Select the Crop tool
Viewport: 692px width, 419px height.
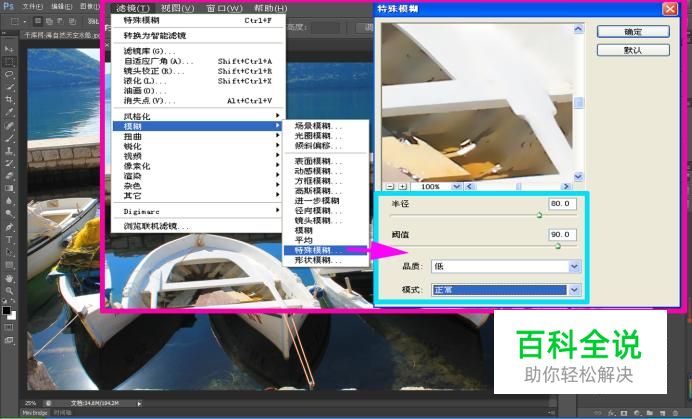tap(9, 99)
